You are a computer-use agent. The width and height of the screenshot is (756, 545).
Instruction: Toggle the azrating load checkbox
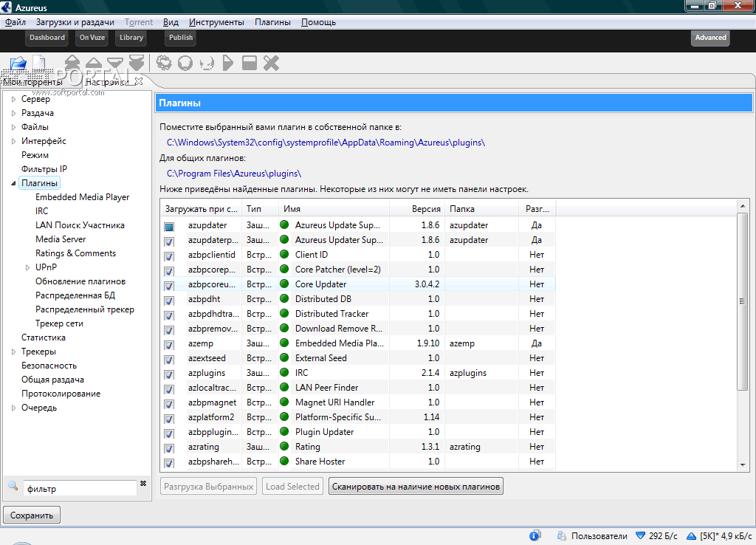coord(169,448)
